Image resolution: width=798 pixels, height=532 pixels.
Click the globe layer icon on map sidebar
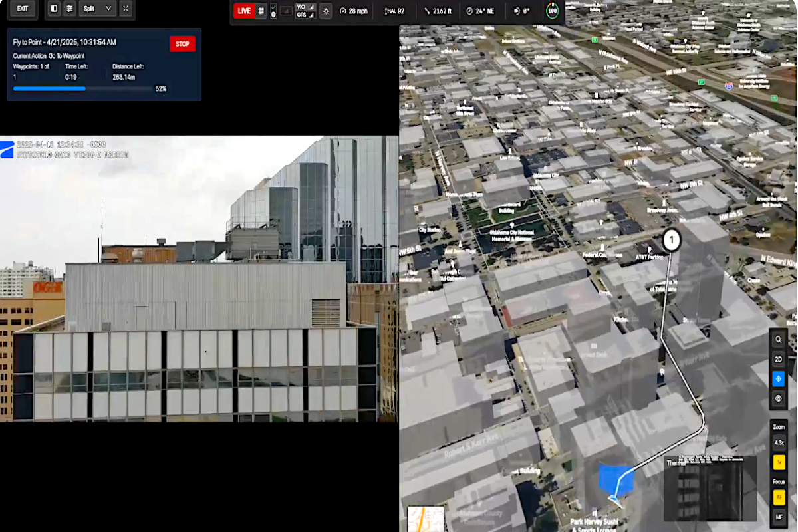pos(779,398)
